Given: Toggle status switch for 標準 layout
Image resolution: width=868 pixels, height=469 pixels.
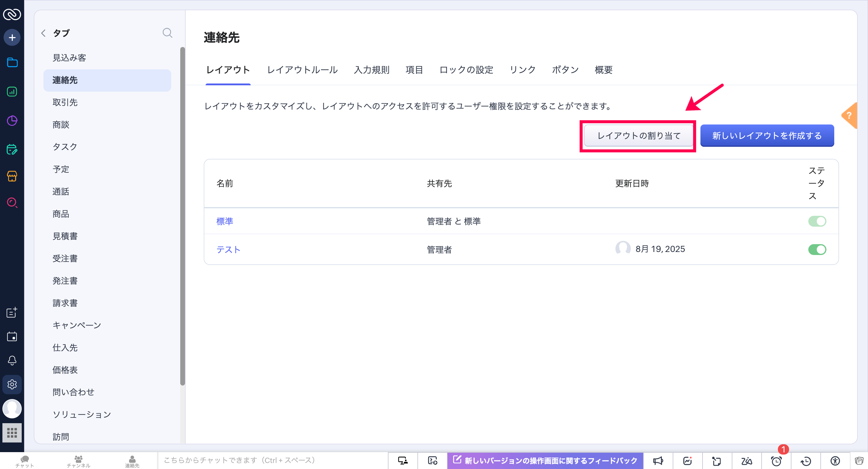Looking at the screenshot, I should [817, 221].
